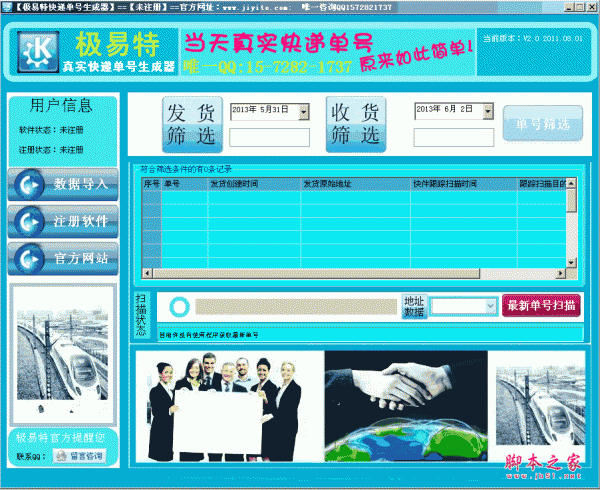Open 数据导入 data import button
This screenshot has width=600, height=490.
click(63, 184)
